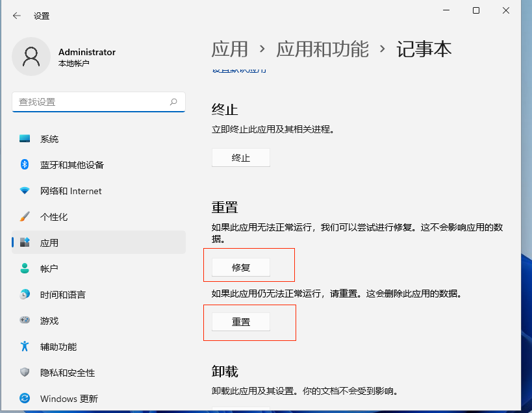Click the partially hidden blue link under breadcrumb

click(239, 70)
